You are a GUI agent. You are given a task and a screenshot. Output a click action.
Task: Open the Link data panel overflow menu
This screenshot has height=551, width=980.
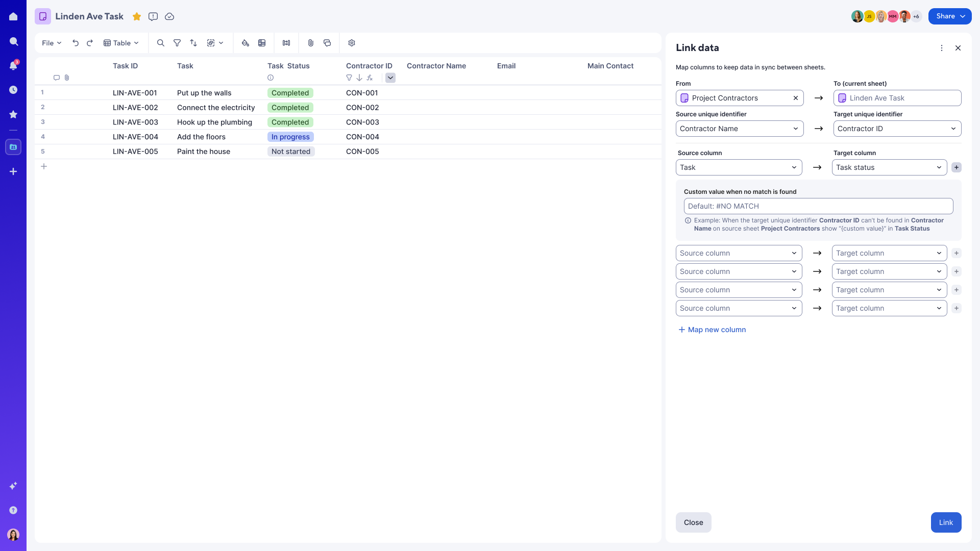(x=942, y=47)
